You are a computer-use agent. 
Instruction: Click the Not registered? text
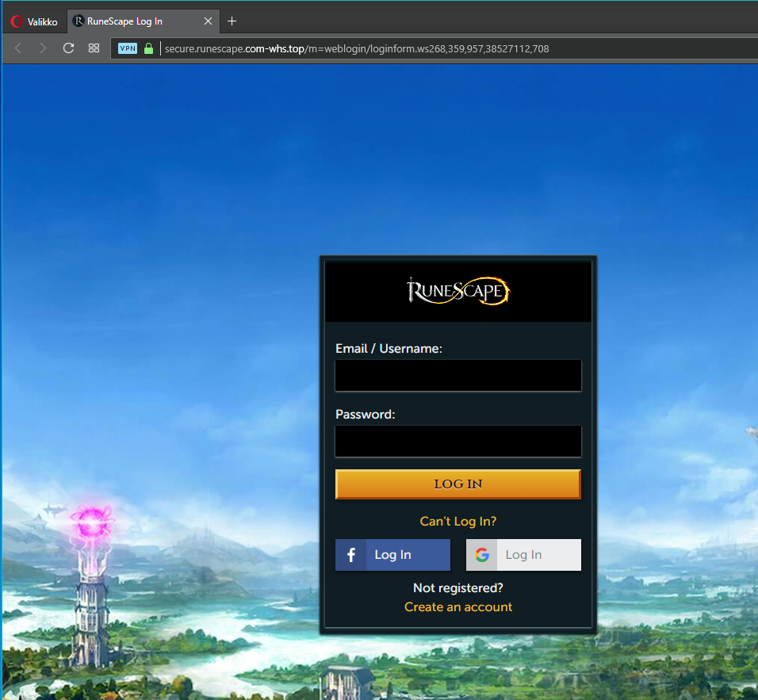pyautogui.click(x=458, y=588)
